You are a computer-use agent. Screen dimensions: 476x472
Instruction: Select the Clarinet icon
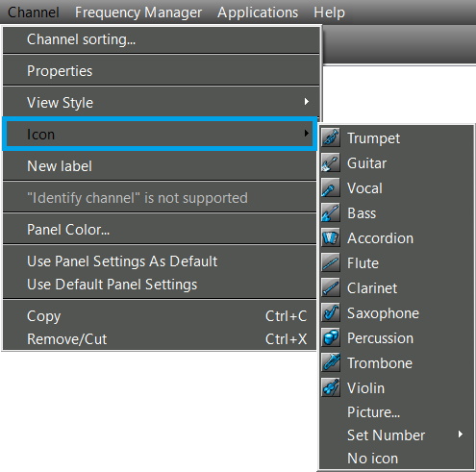pos(331,288)
